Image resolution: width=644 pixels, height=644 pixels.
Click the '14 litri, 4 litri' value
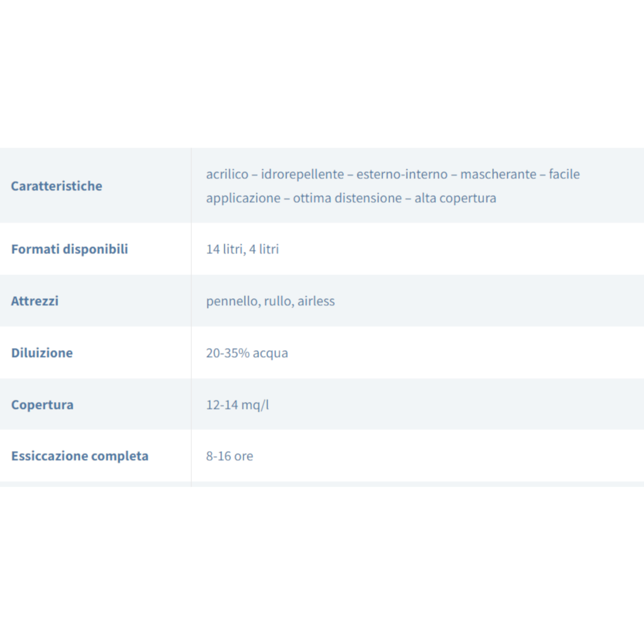coord(242,249)
